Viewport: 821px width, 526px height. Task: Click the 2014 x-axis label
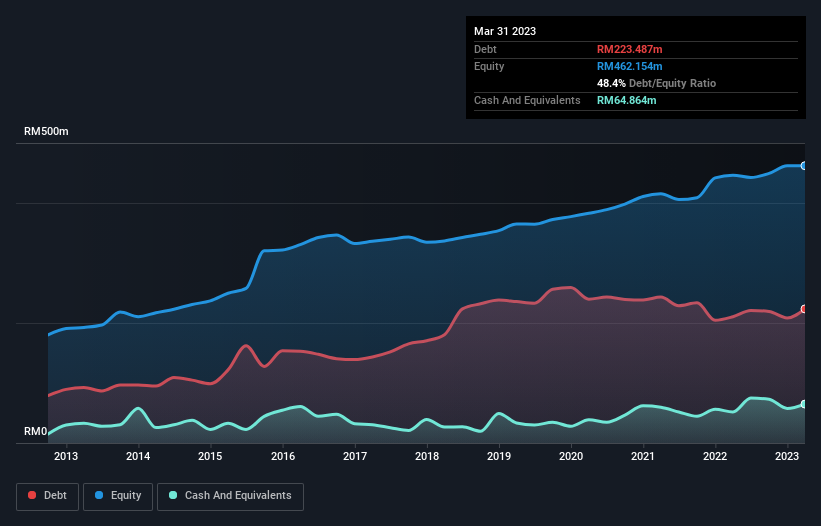138,456
